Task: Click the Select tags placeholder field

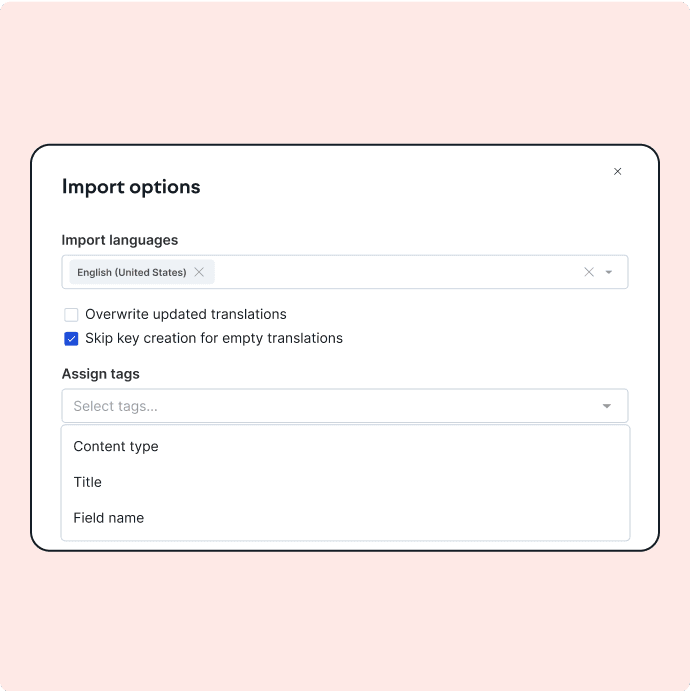Action: click(x=300, y=406)
